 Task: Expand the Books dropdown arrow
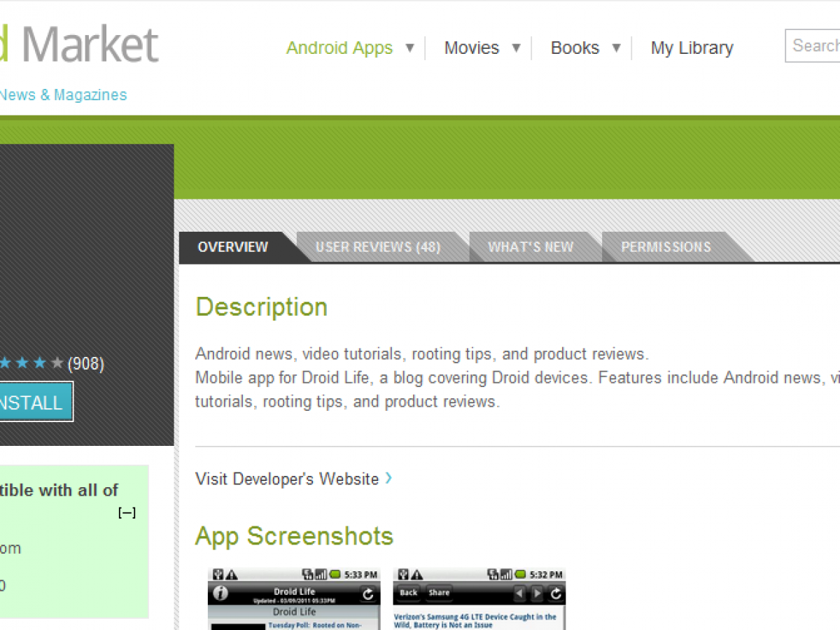[617, 48]
